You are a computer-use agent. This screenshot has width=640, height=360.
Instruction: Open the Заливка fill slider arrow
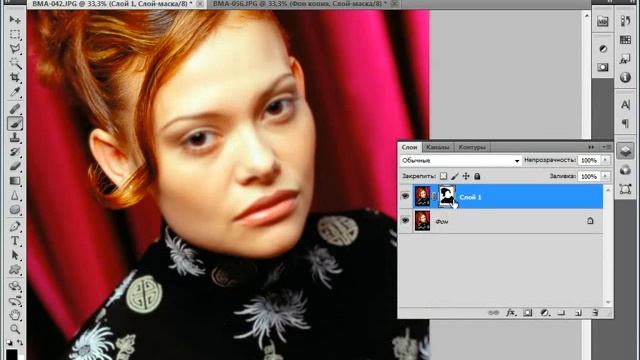[605, 176]
